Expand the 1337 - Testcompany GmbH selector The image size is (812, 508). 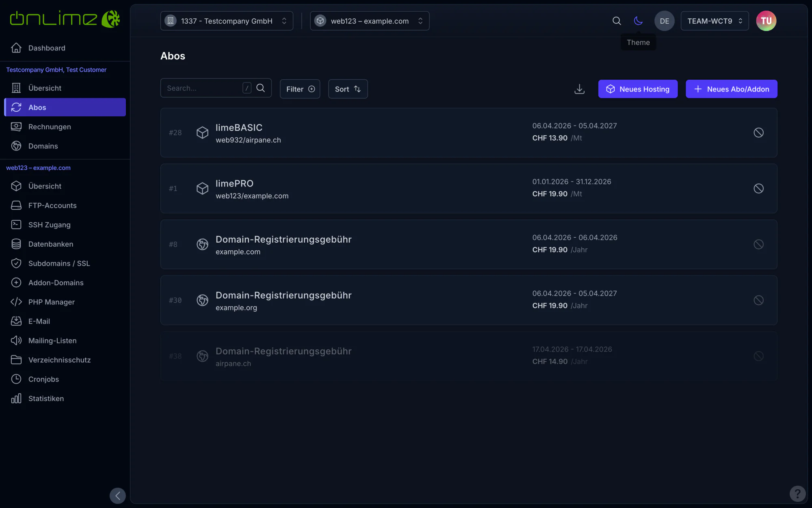[227, 21]
